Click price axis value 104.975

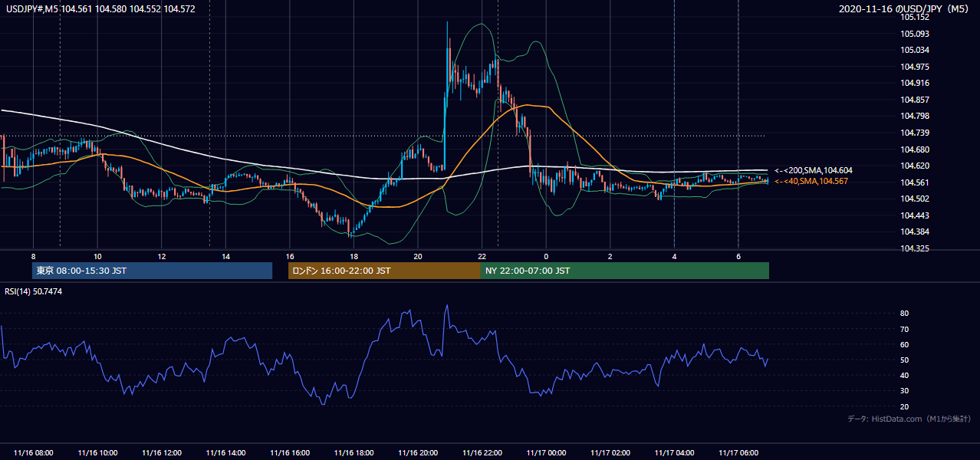915,67
